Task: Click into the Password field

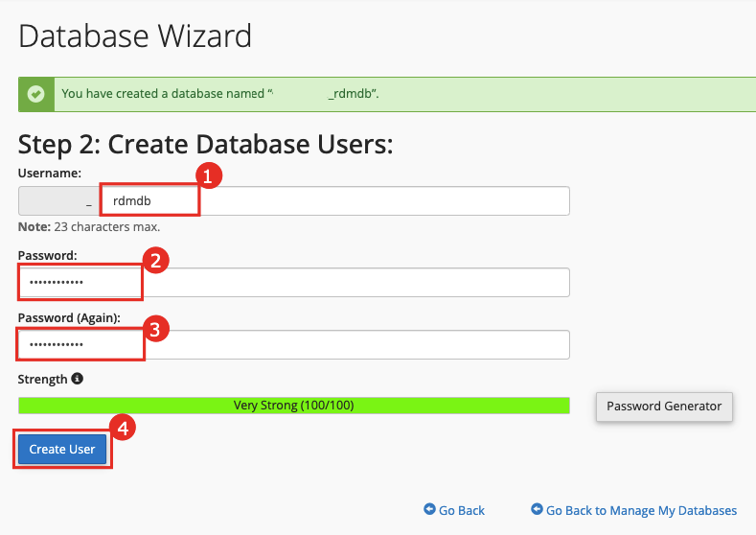Action: 335,283
